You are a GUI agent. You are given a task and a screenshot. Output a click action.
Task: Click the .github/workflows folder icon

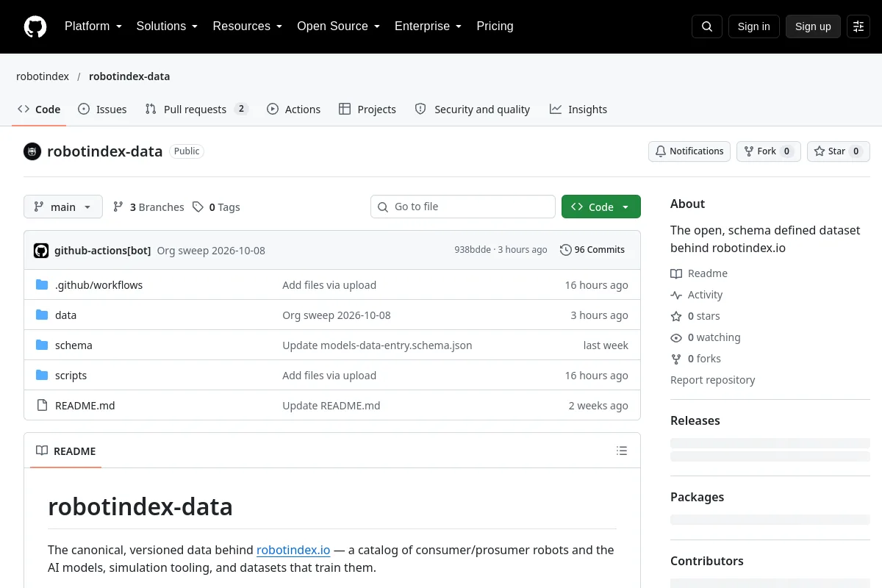[42, 285]
